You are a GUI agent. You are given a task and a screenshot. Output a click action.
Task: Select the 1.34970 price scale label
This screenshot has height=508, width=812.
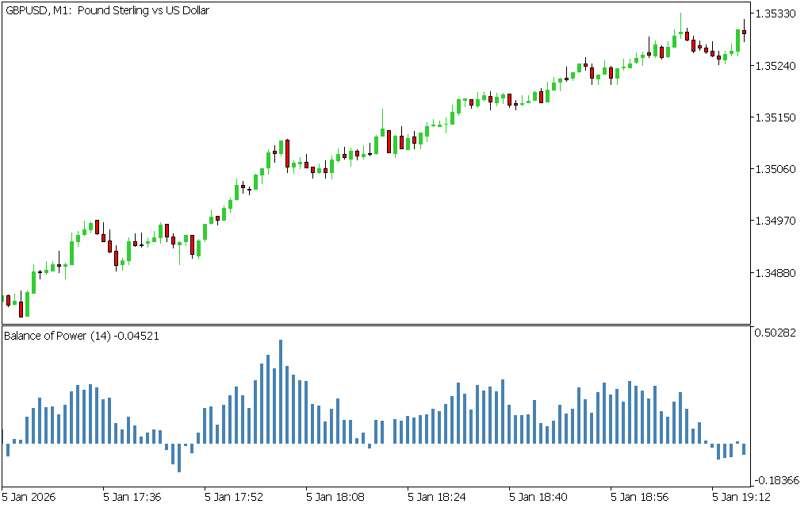click(x=777, y=221)
